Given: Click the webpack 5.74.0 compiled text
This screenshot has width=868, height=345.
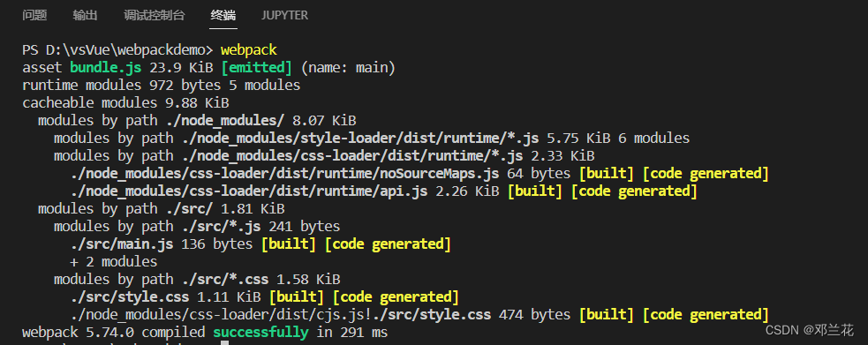Looking at the screenshot, I should point(114,333).
